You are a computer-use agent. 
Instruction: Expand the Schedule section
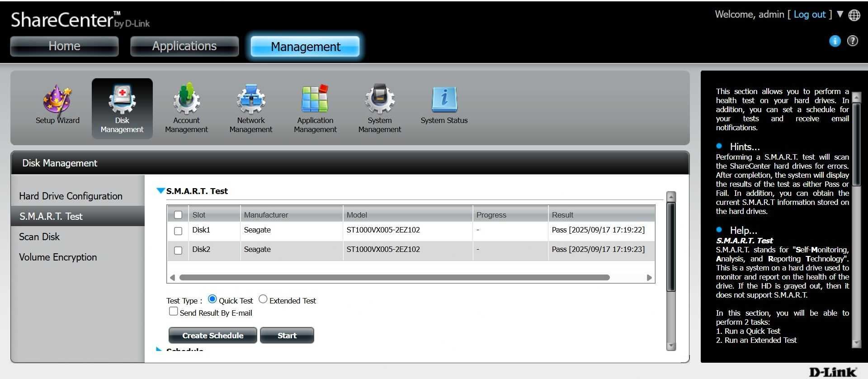click(159, 349)
